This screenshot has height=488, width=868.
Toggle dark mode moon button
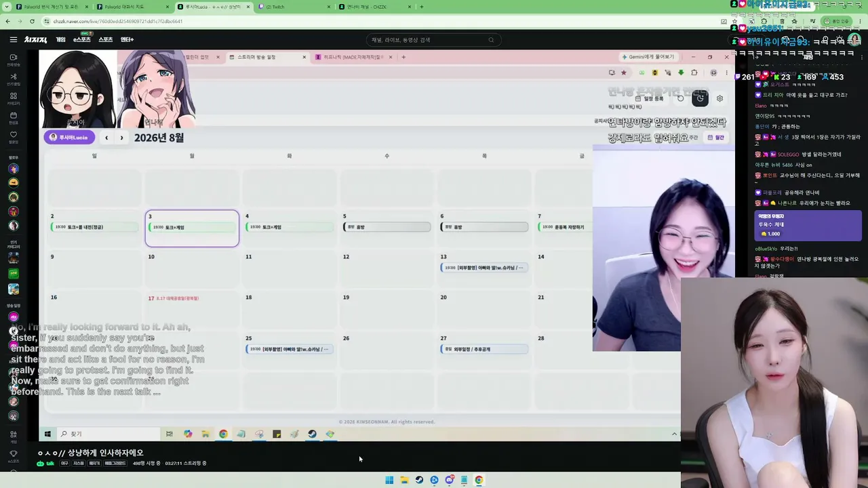700,98
